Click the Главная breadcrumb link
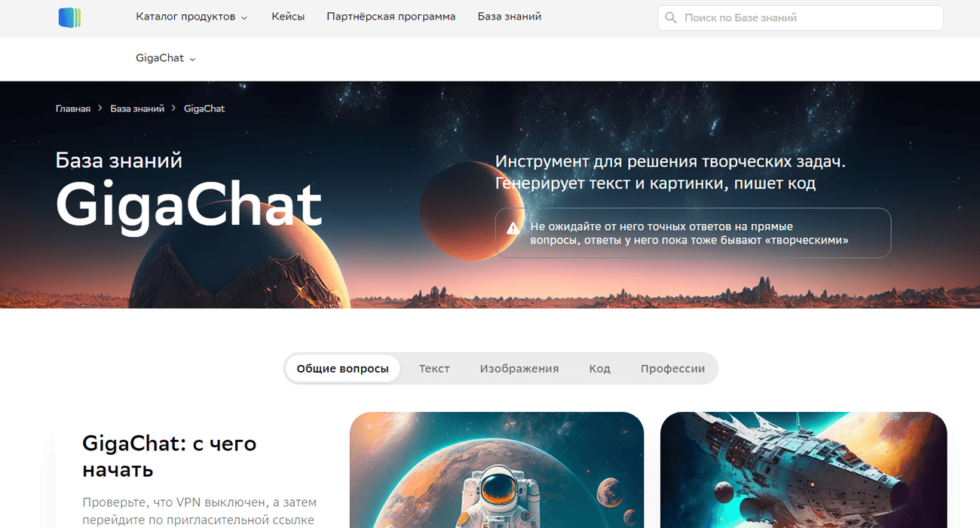The width and height of the screenshot is (980, 528). [73, 109]
